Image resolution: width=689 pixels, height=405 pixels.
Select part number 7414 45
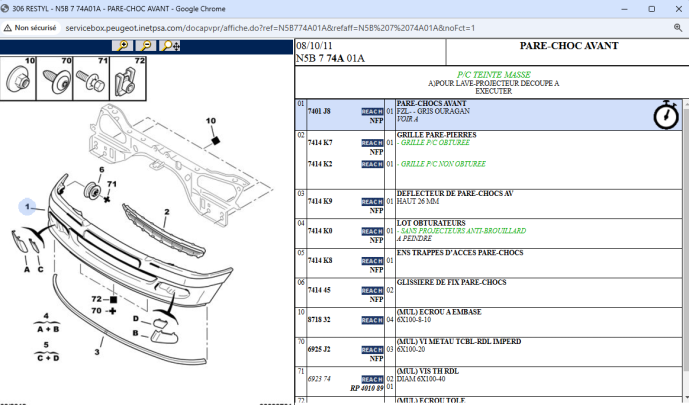pyautogui.click(x=319, y=290)
